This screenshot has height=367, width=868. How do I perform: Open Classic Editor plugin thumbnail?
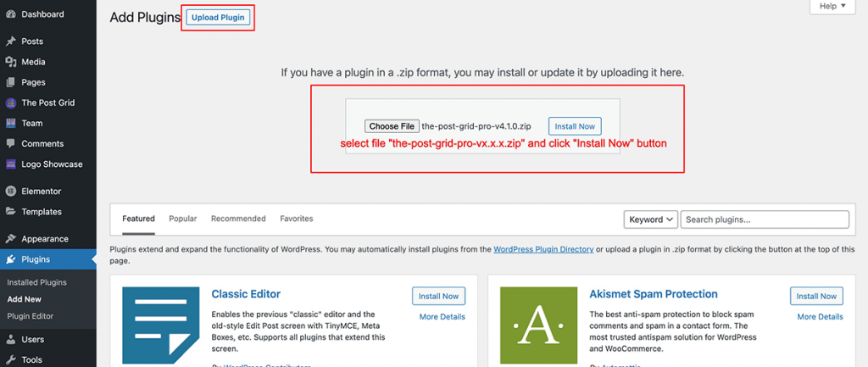pos(160,325)
